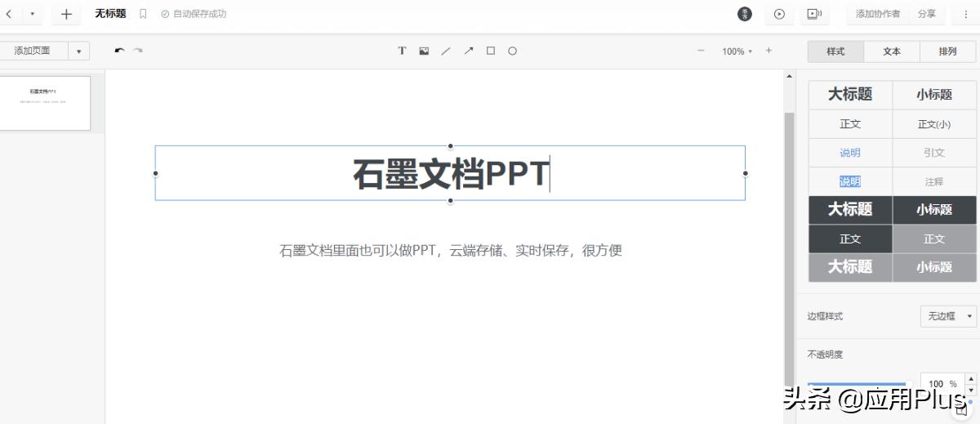Apply the 引文 quote style
980x424 pixels.
click(x=934, y=153)
